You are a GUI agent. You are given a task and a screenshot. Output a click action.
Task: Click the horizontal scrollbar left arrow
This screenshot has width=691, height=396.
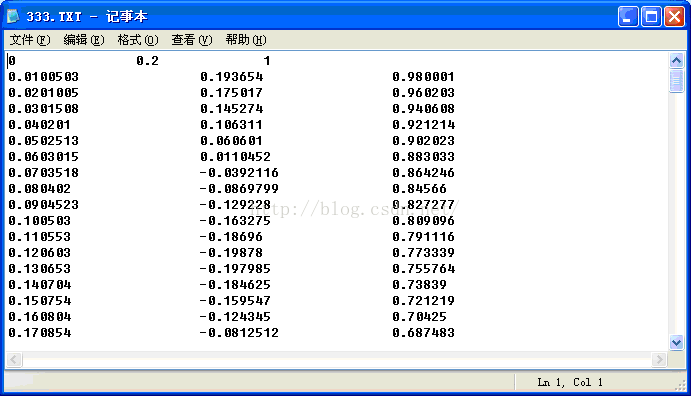click(x=14, y=359)
